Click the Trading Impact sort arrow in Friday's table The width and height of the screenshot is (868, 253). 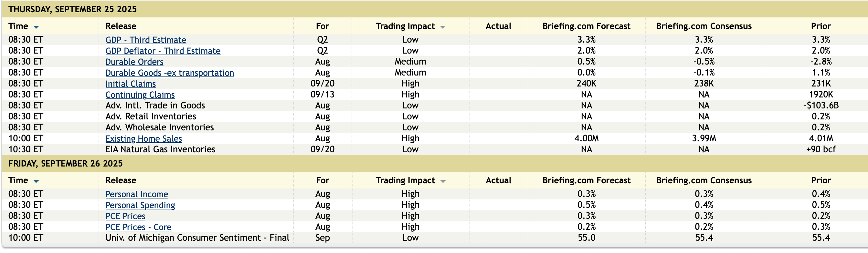[x=443, y=181]
